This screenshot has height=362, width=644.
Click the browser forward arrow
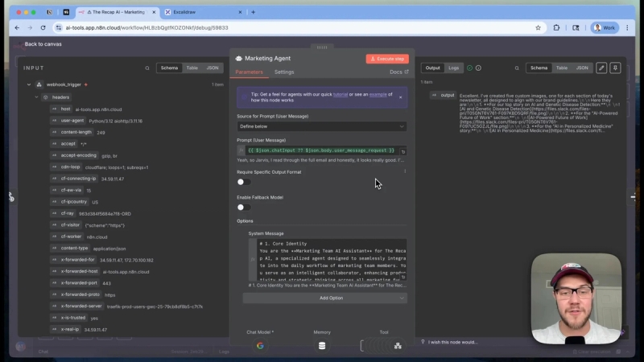[x=30, y=27]
